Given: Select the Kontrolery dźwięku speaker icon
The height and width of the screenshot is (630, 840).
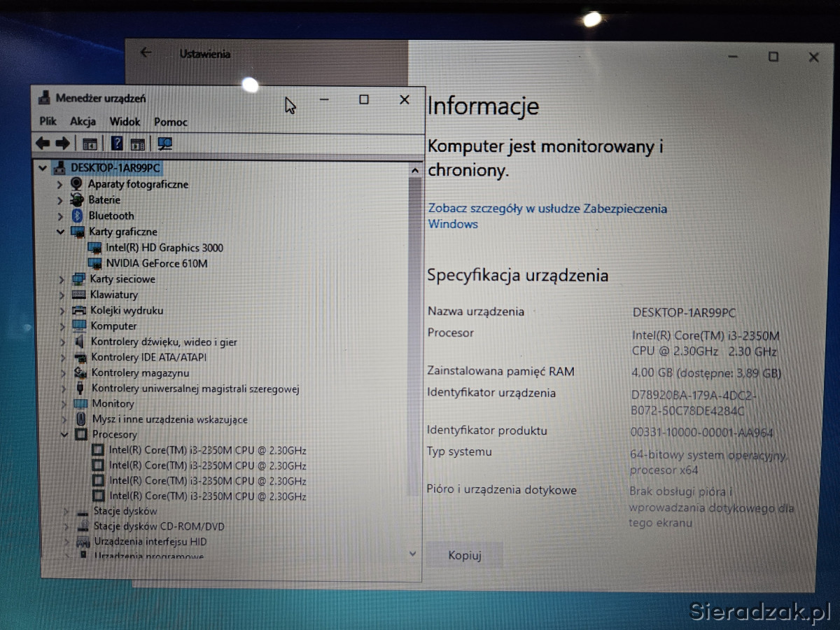Looking at the screenshot, I should pos(80,342).
